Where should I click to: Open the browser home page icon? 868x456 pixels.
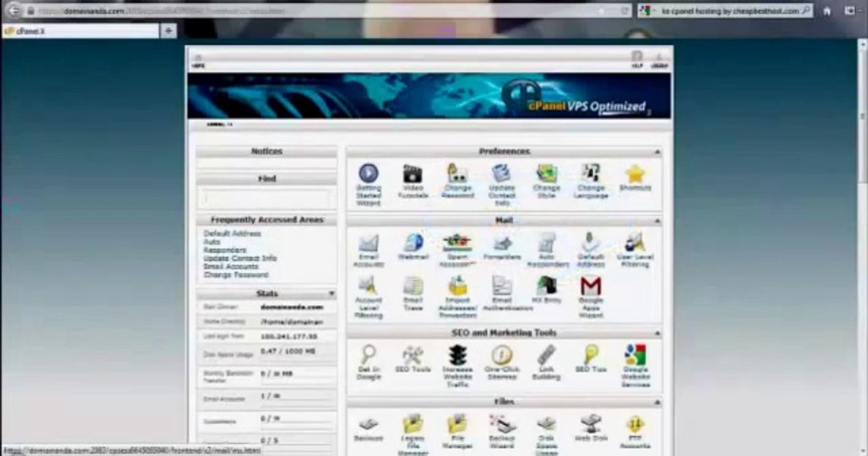click(827, 11)
